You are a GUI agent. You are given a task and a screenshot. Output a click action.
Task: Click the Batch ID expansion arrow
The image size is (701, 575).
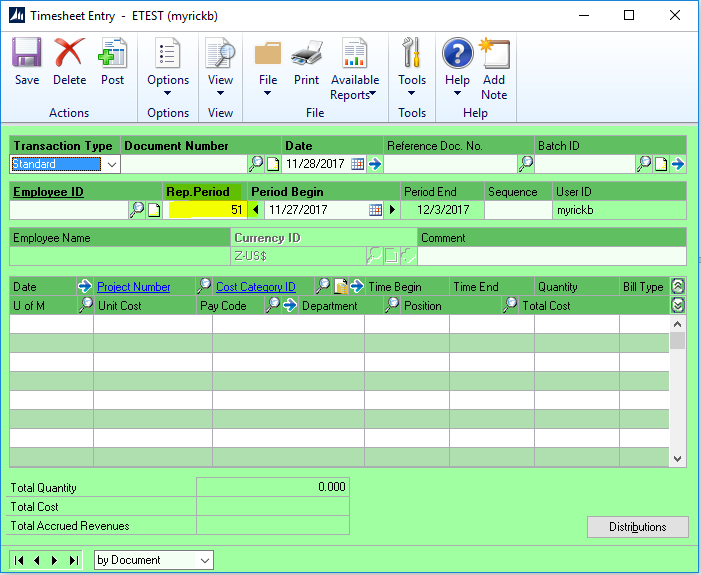[678, 164]
